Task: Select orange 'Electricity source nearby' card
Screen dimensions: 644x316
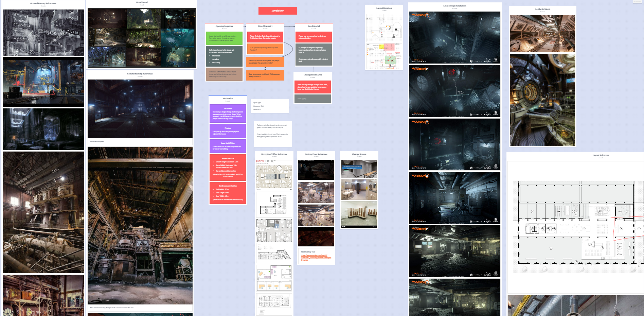Action: click(265, 62)
